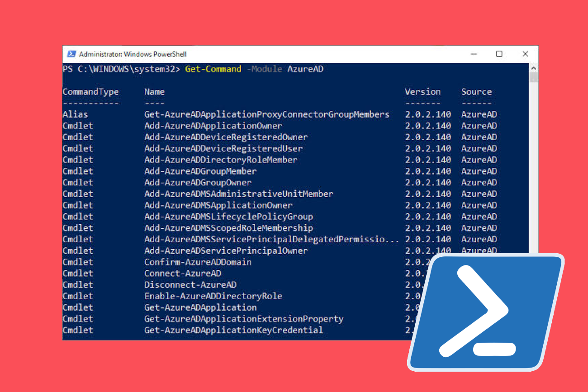Click 'Cmdlet' in the Connect-AzureAD row
This screenshot has width=588, height=392.
click(78, 273)
